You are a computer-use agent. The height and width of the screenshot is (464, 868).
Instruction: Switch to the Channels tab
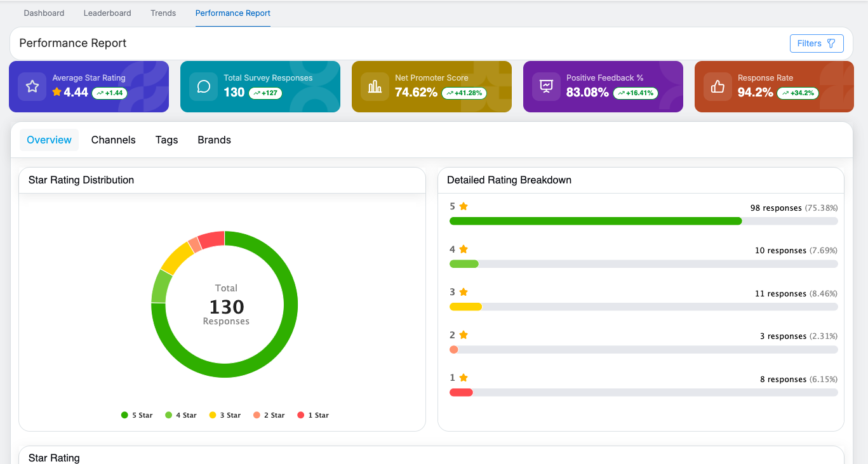pos(113,140)
